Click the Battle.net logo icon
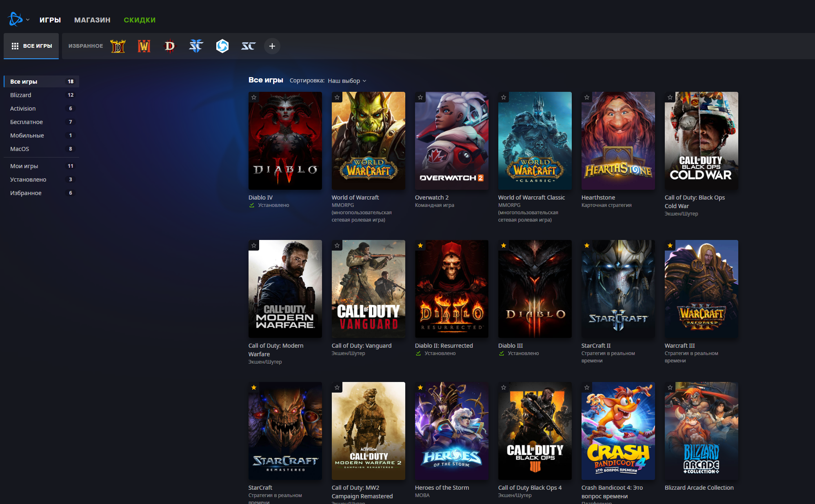This screenshot has width=815, height=504. point(16,19)
